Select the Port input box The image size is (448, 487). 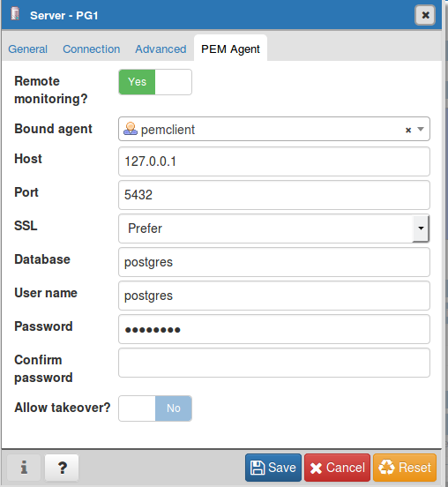(274, 195)
